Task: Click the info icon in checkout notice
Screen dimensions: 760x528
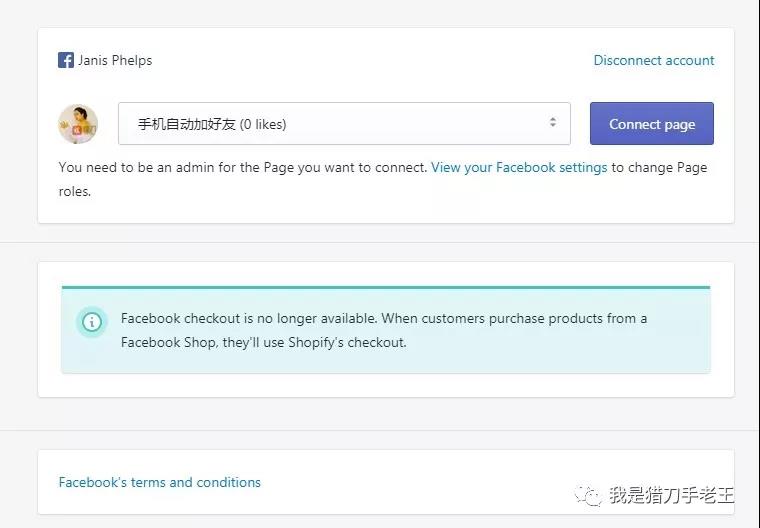Action: [92, 322]
